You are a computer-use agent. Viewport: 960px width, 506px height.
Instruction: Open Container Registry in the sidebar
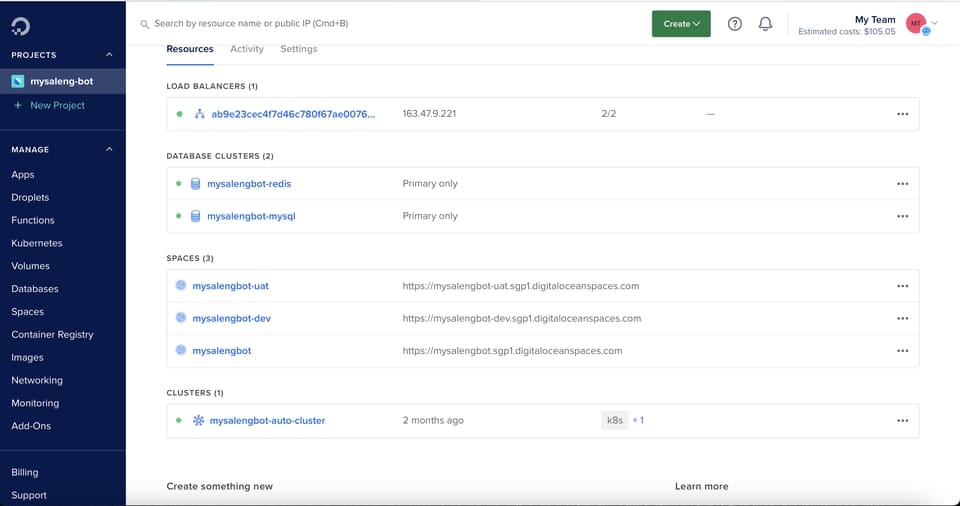[x=52, y=334]
